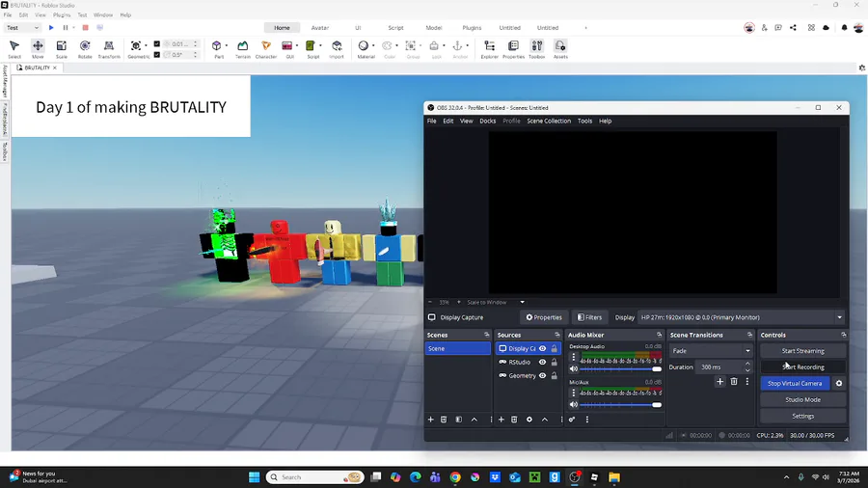This screenshot has width=868, height=488.
Task: Open the Avatar ribbon tab
Action: click(x=320, y=28)
